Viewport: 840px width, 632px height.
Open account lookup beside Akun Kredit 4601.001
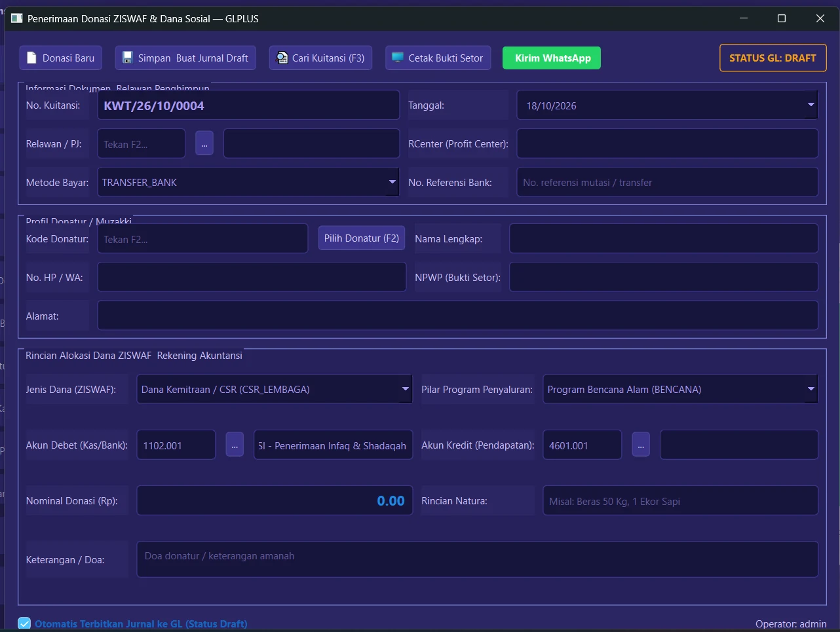pos(641,445)
